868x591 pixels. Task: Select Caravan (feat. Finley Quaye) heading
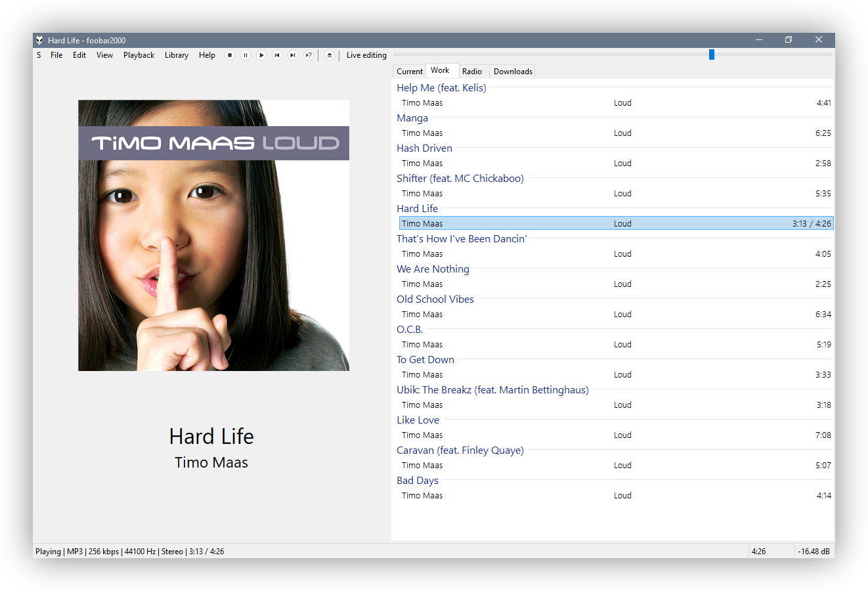(460, 450)
